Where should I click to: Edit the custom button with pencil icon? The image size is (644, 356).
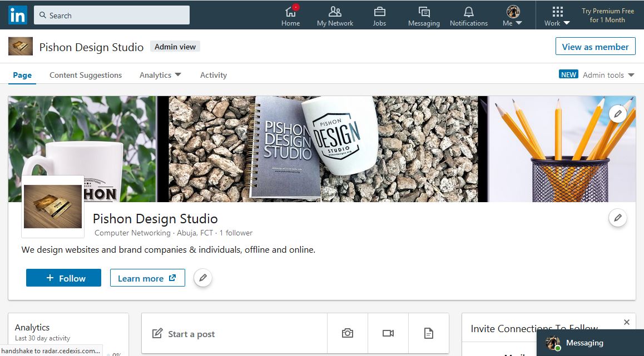pos(203,278)
